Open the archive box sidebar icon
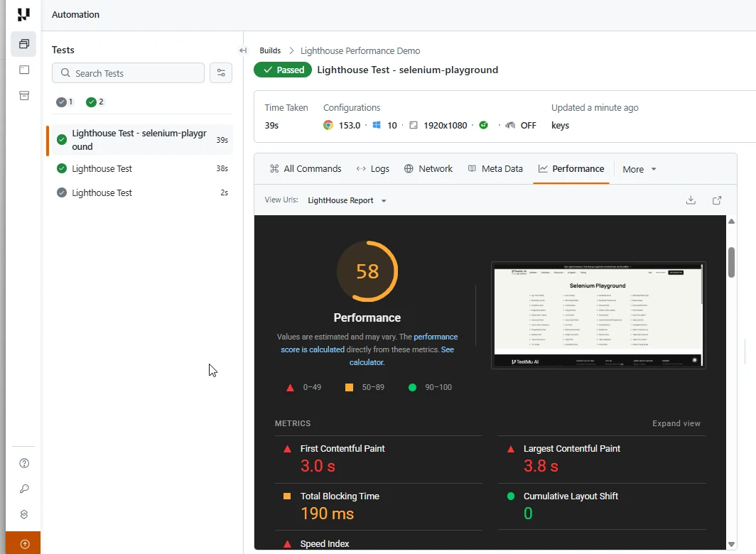 coord(24,95)
